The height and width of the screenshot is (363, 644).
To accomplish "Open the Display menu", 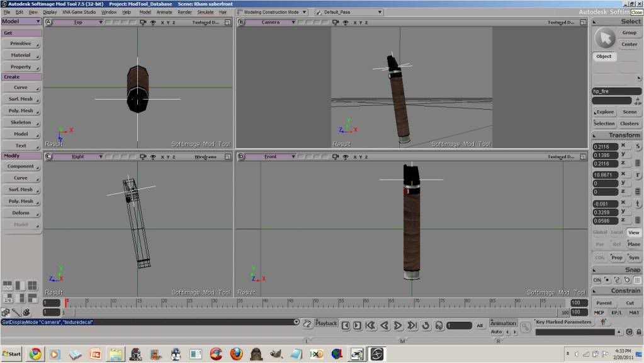I will pyautogui.click(x=50, y=13).
